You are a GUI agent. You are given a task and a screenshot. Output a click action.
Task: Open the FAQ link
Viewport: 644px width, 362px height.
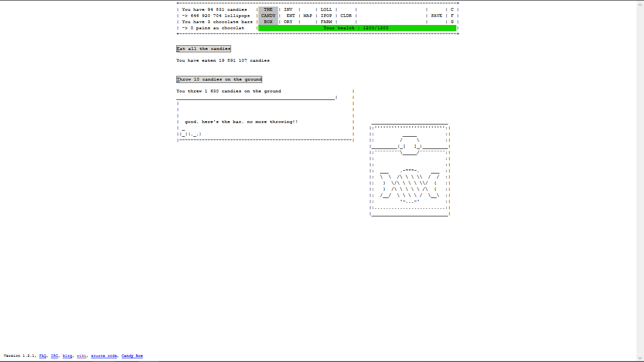[43, 356]
